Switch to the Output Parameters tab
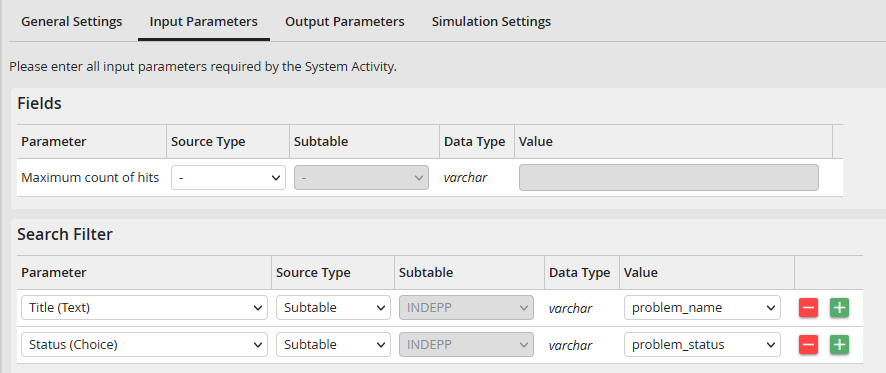Image resolution: width=886 pixels, height=373 pixels. point(345,21)
